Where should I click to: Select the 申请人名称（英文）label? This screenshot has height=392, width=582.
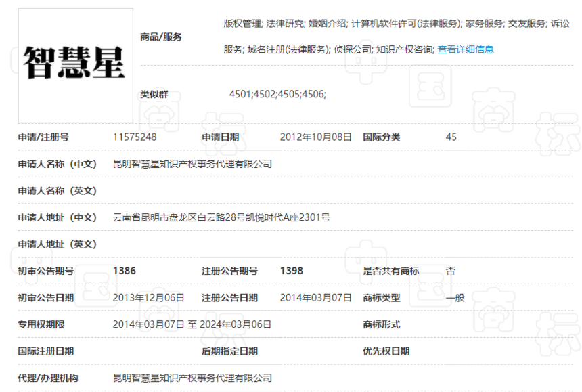pos(57,191)
